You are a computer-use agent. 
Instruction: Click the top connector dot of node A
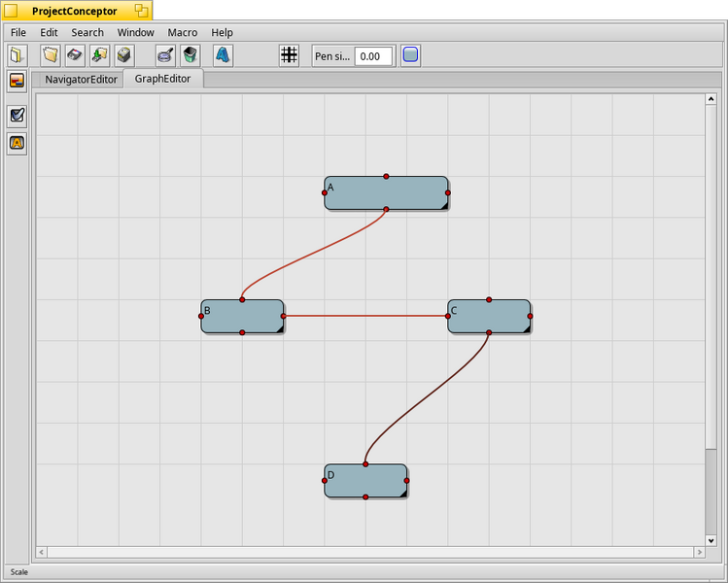386,177
